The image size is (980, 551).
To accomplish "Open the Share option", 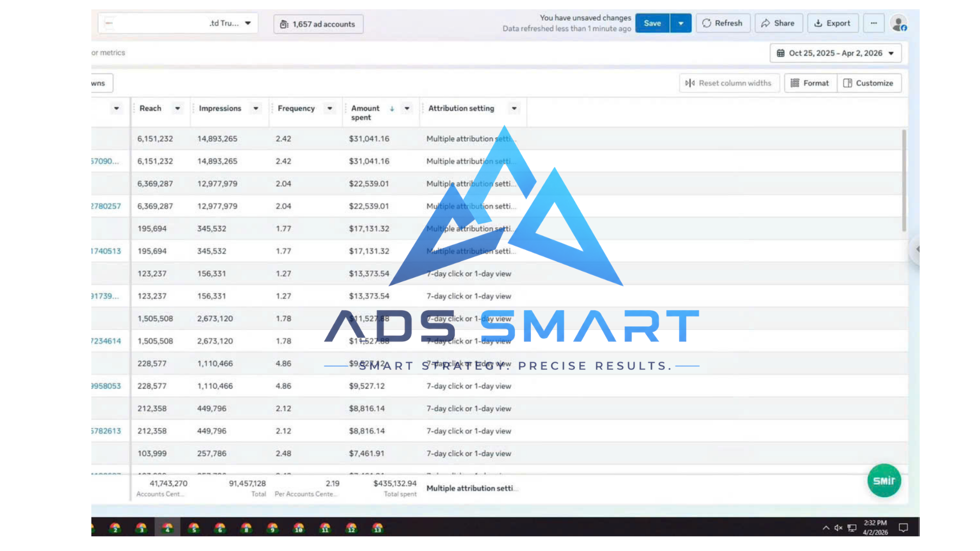I will tap(778, 23).
